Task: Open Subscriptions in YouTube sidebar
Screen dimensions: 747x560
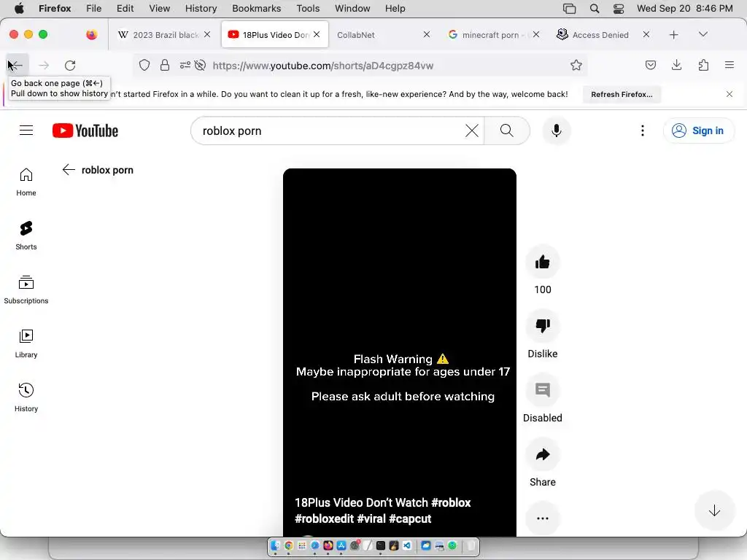Action: click(26, 289)
